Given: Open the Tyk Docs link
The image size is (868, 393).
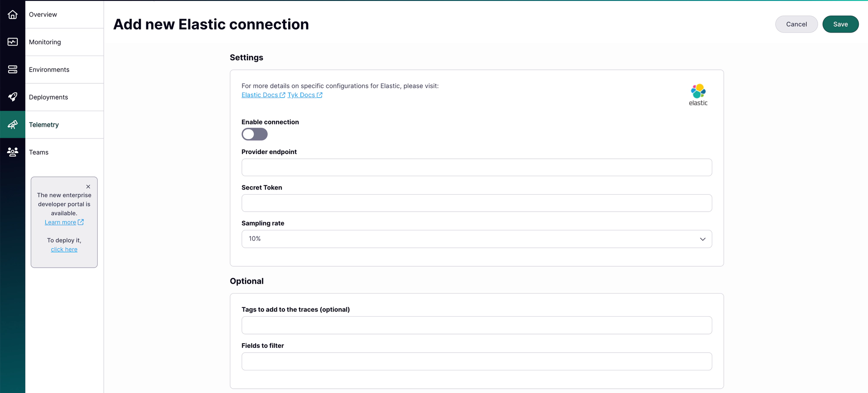Looking at the screenshot, I should click(301, 95).
